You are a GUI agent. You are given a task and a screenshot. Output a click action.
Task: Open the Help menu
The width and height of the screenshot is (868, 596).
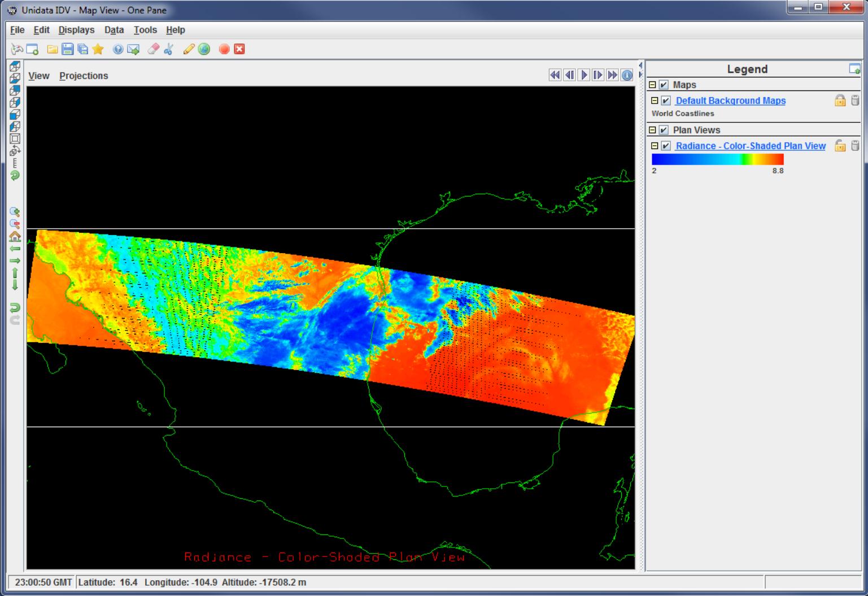(x=176, y=30)
